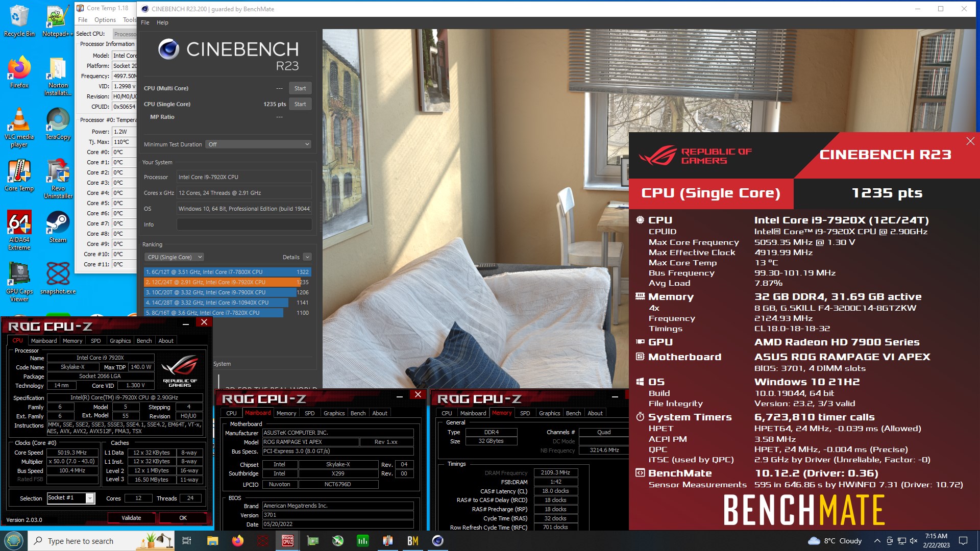980x551 pixels.
Task: Click the Processor field Intel Core i9-7920X
Action: click(x=244, y=177)
